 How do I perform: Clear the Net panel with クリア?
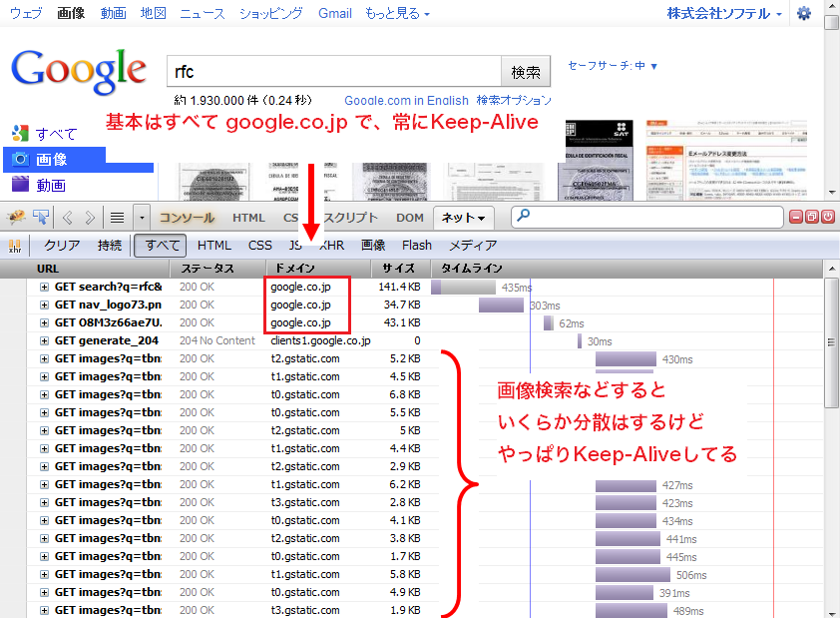click(62, 246)
